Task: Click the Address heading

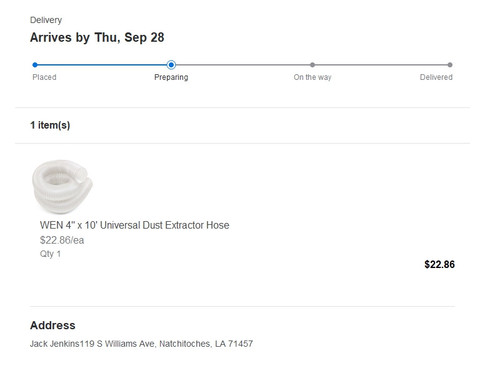Action: click(x=53, y=325)
